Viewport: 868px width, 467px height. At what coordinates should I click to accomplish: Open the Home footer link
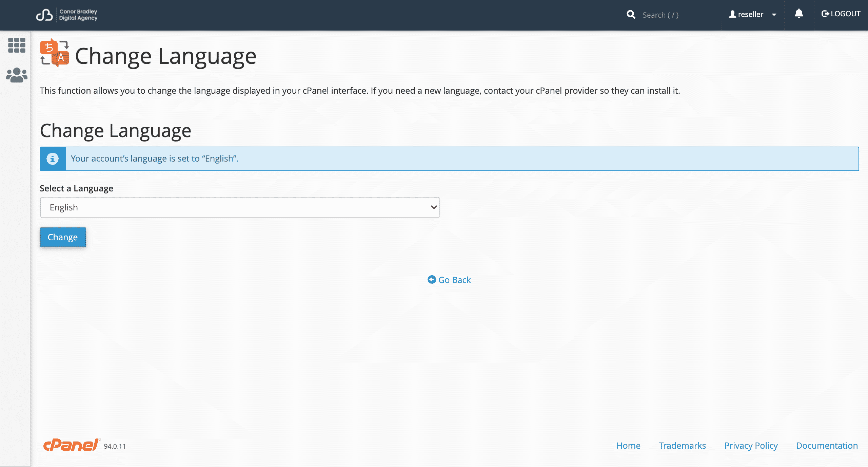coord(628,446)
